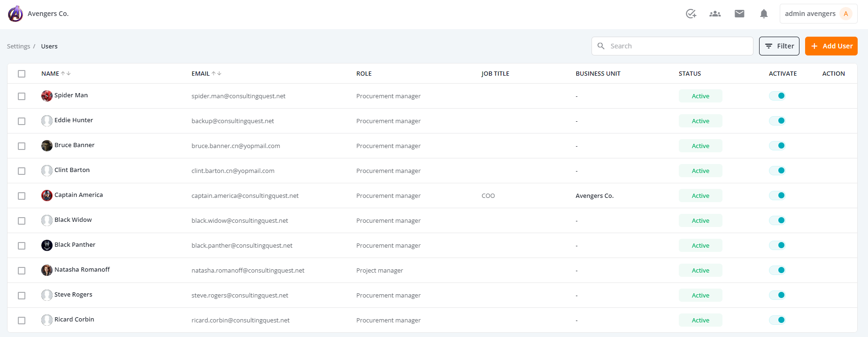Click into the Search input field
Viewport: 868px width, 337px height.
pyautogui.click(x=672, y=46)
